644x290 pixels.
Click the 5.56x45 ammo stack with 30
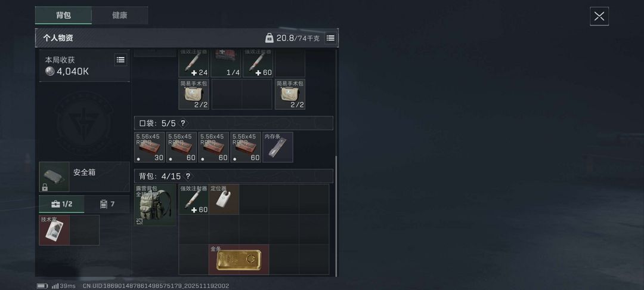(x=150, y=147)
